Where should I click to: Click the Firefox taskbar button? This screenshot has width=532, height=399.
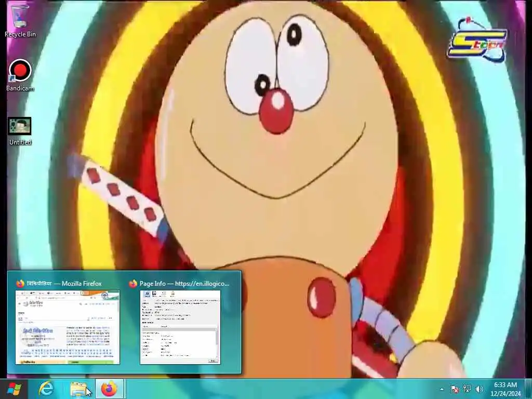point(109,389)
